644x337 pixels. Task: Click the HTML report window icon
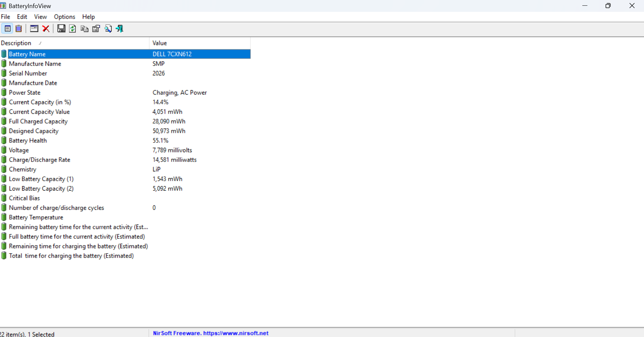(34, 29)
